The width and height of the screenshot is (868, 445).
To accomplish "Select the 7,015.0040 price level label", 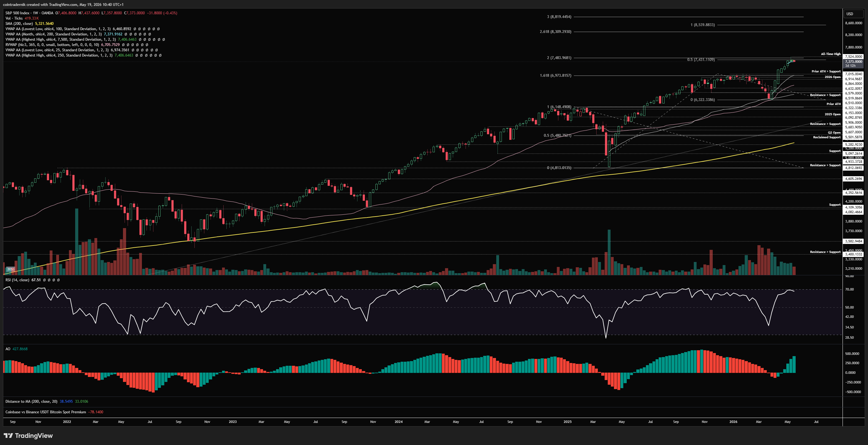I will (x=853, y=74).
